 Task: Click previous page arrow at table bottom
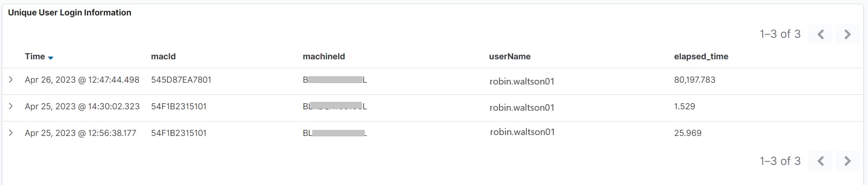tap(821, 161)
